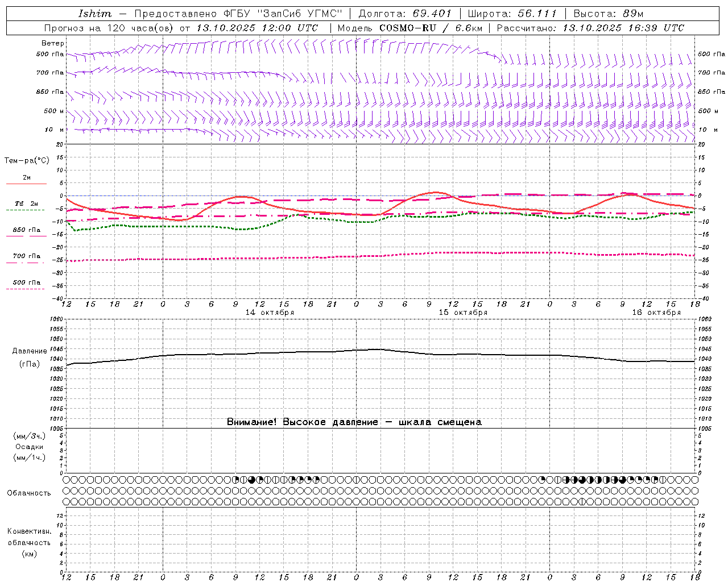728x582 pixels.
Task: Click the "Td 2м" dew point legend label
Action: pos(27,203)
